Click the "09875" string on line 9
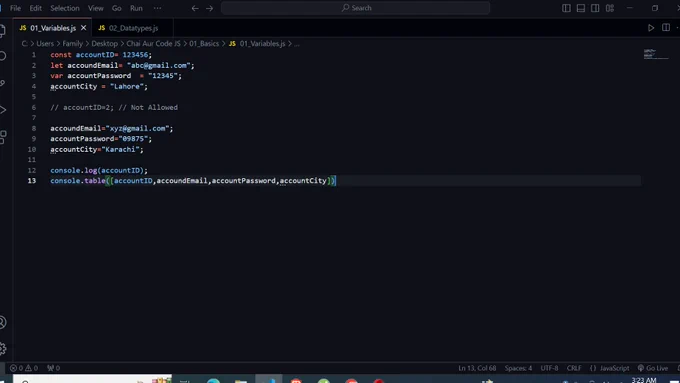 (x=133, y=139)
